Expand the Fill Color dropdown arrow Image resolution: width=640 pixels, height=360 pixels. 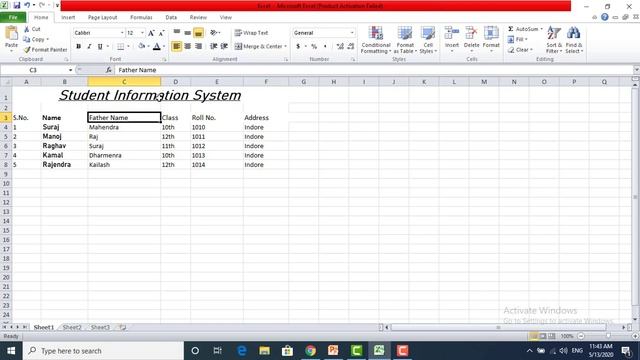coord(148,47)
